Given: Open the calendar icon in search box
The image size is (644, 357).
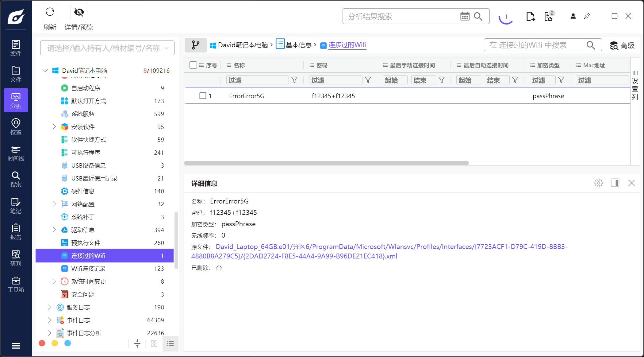Looking at the screenshot, I should pyautogui.click(x=465, y=16).
